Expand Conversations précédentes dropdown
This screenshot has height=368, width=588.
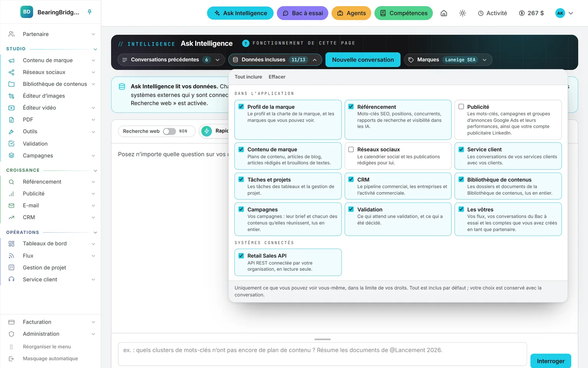pyautogui.click(x=171, y=60)
